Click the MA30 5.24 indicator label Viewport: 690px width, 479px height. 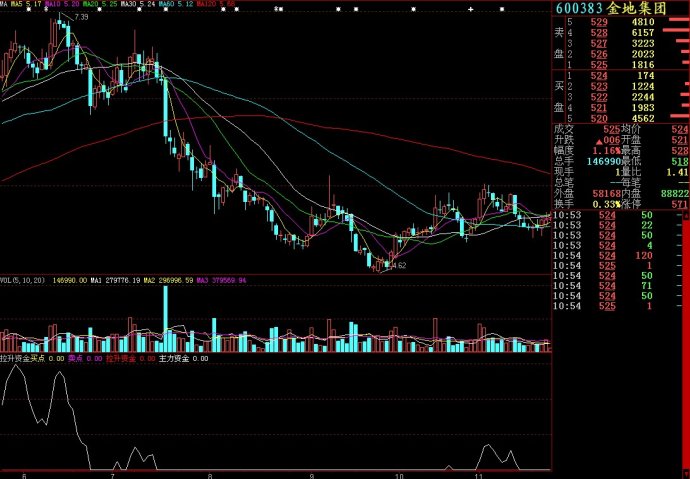(x=138, y=4)
